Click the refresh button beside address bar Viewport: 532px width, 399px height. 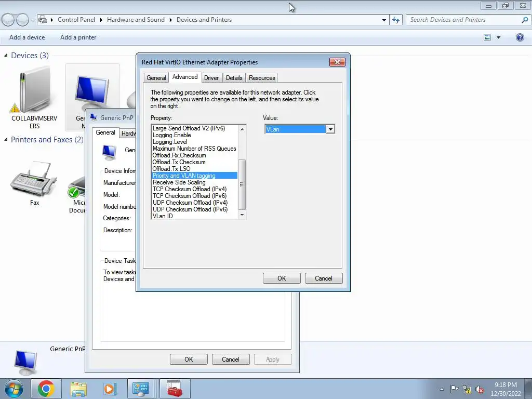click(395, 20)
